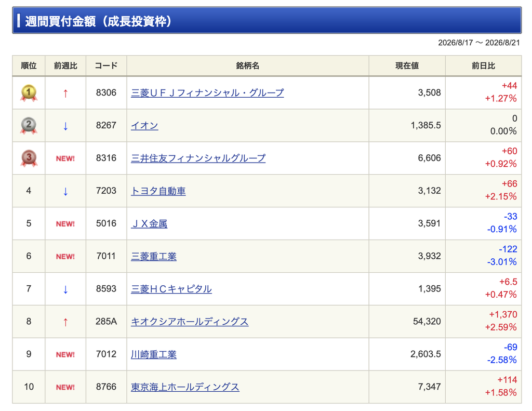Click the red up arrow for code 8306
This screenshot has height=411, width=532.
pos(65,94)
